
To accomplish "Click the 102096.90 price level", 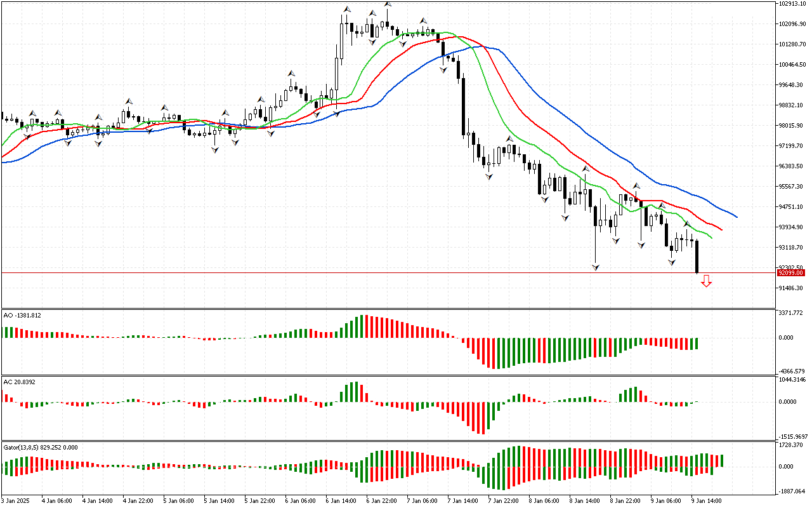I will click(792, 24).
